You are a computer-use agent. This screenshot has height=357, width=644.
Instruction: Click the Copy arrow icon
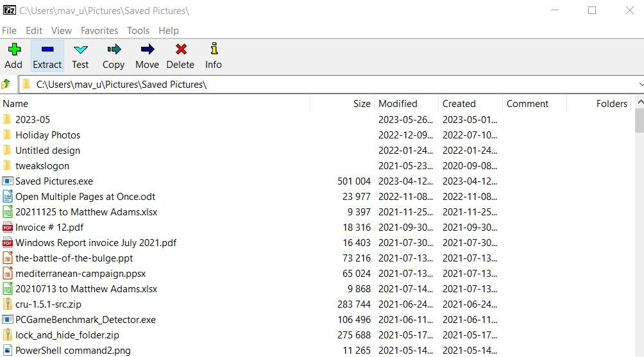(x=114, y=49)
